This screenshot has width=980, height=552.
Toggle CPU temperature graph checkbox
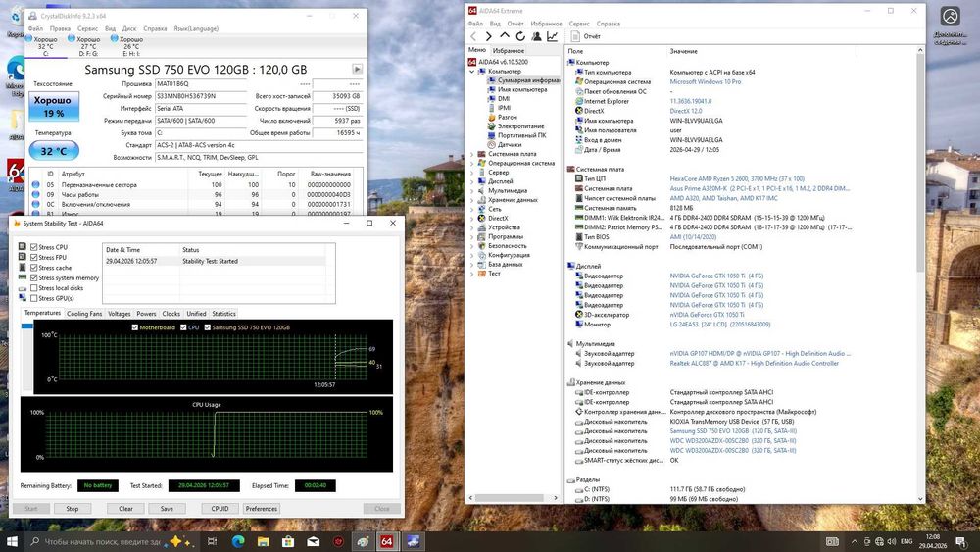click(x=183, y=326)
